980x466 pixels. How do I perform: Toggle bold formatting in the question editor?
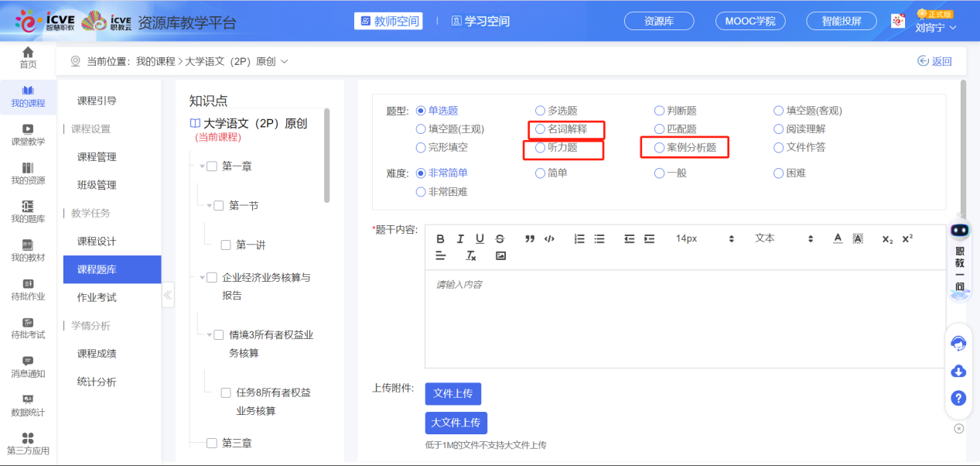pos(442,238)
